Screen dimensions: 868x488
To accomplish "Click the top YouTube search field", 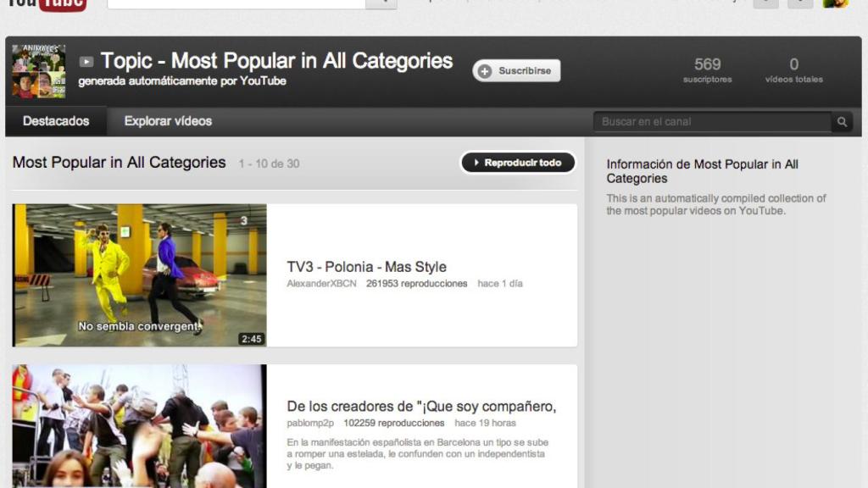I will 236,3.
